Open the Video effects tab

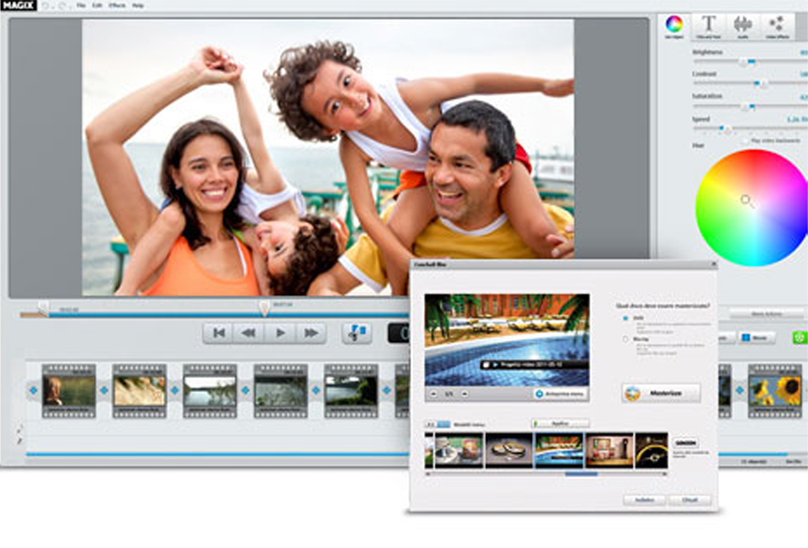point(776,25)
